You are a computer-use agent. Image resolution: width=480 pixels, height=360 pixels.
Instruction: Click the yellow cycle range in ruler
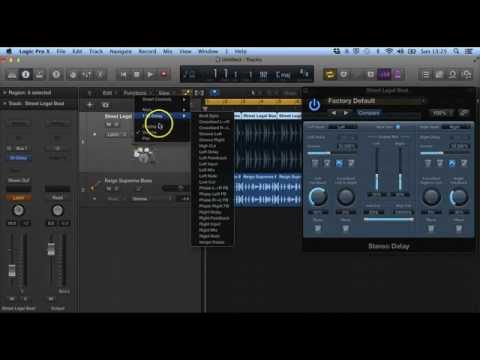253,101
